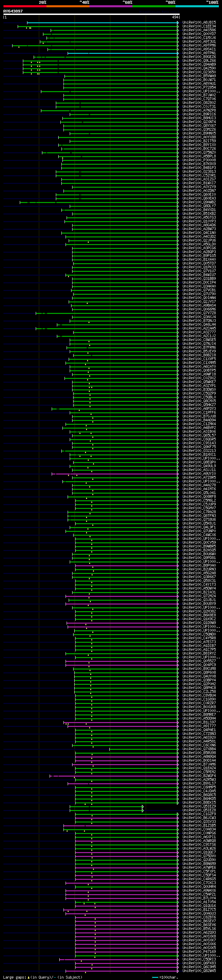
Task: Select the UniRef100_C7Z8N3 label
Action: (x=199, y=734)
